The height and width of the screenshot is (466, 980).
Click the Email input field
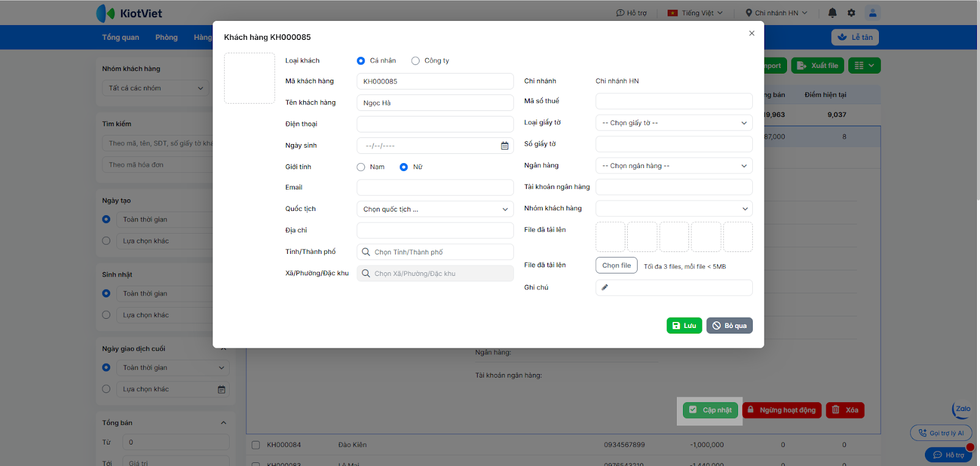click(435, 188)
